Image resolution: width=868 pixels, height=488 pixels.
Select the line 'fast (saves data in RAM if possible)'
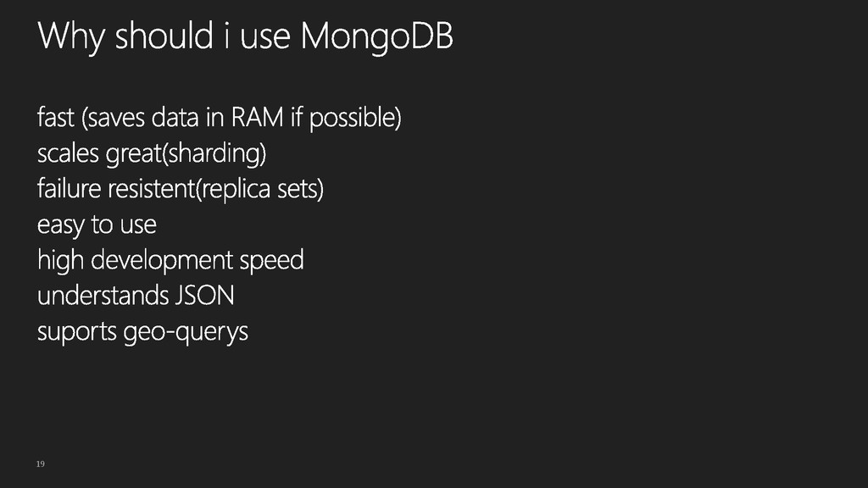pos(220,118)
